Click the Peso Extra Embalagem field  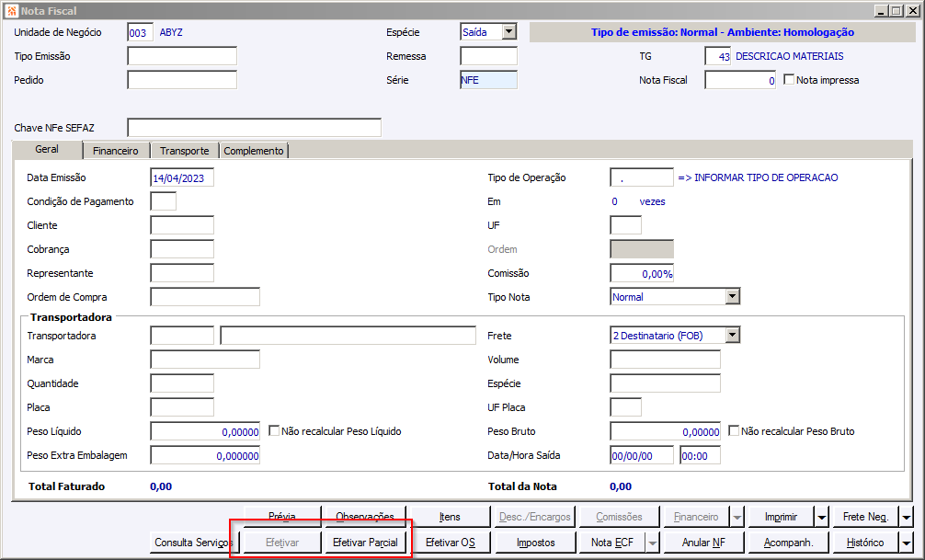click(205, 455)
